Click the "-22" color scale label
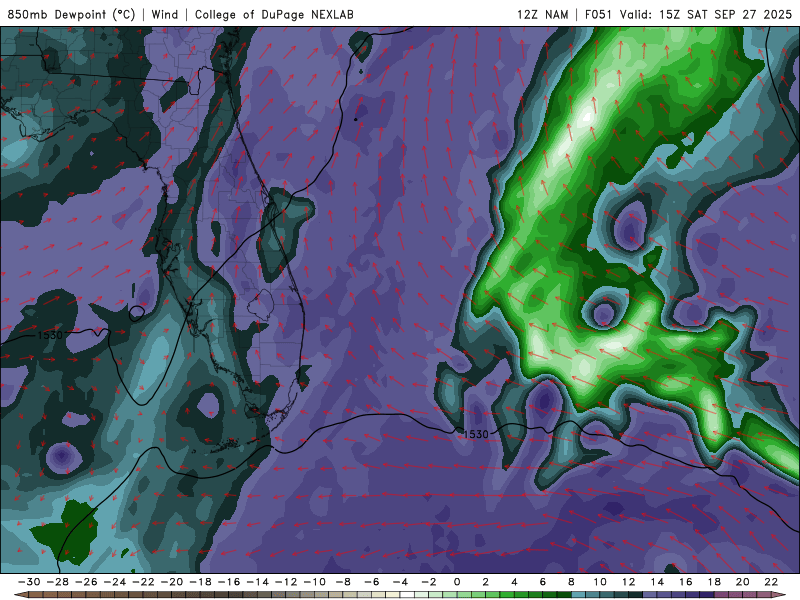 (143, 582)
